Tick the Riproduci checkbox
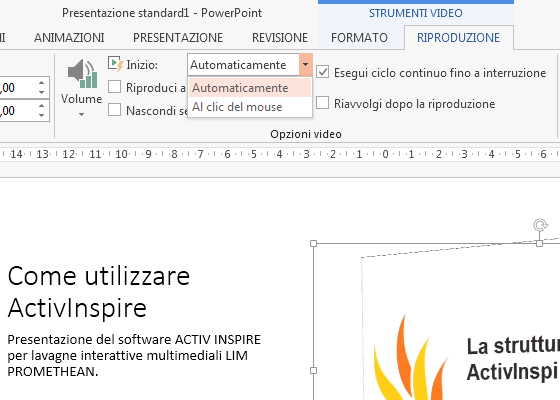 114,87
